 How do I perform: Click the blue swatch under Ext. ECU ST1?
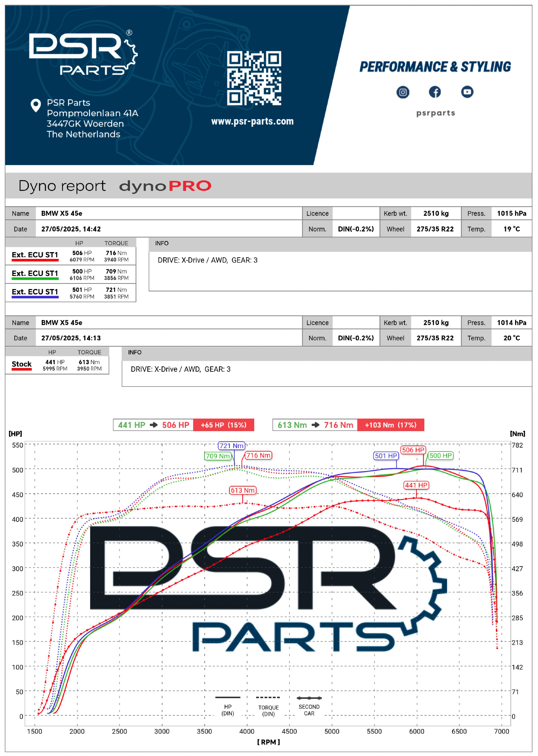[35, 297]
